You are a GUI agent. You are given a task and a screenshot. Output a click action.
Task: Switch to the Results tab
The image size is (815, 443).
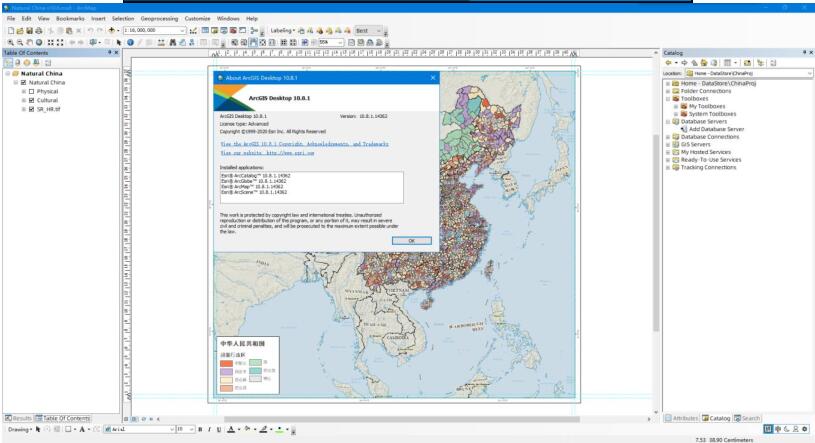click(x=19, y=418)
